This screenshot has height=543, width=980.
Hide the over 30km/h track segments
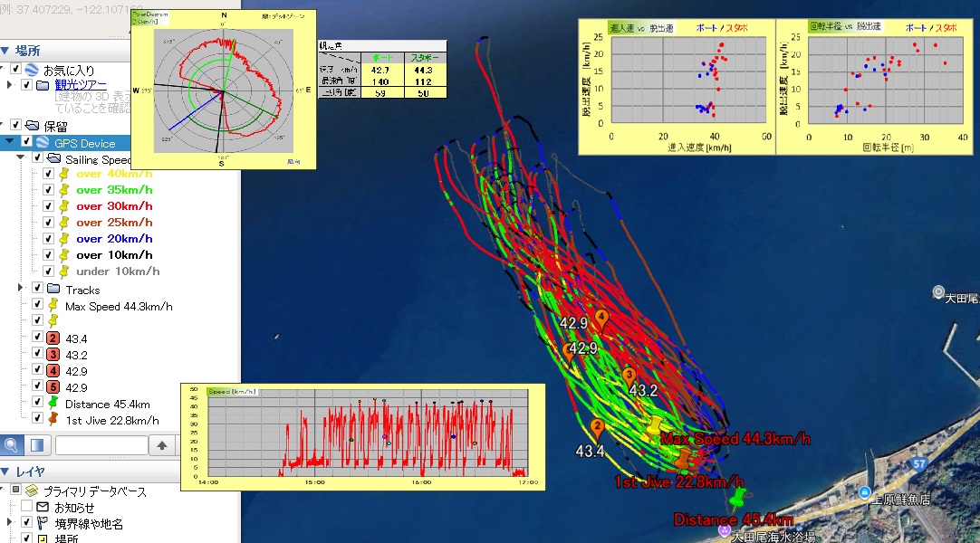click(x=48, y=206)
